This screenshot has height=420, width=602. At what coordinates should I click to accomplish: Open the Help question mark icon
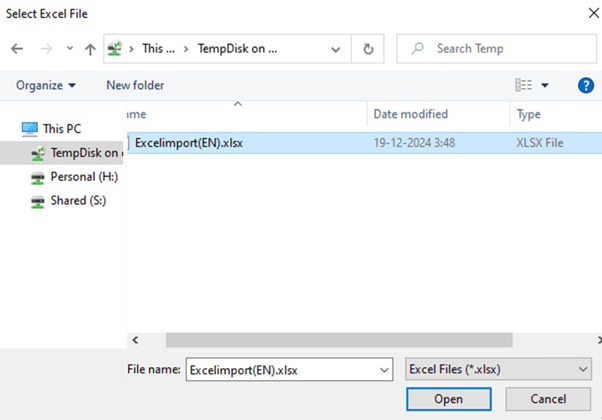(x=586, y=86)
